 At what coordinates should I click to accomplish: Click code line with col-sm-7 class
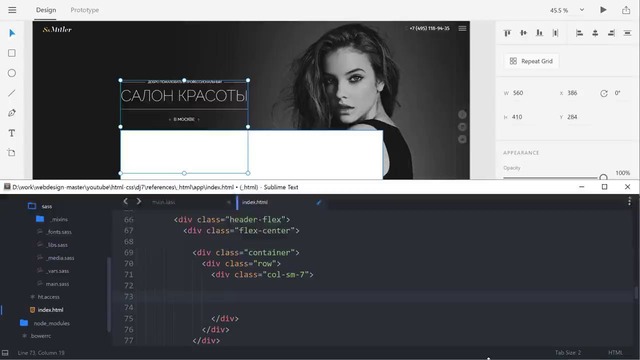pyautogui.click(x=262, y=275)
